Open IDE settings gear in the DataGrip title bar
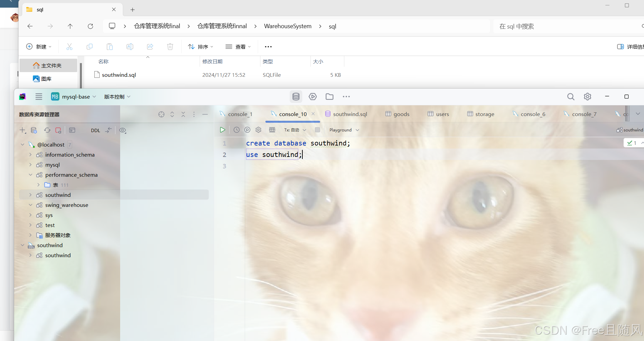The width and height of the screenshot is (644, 341). 587,97
